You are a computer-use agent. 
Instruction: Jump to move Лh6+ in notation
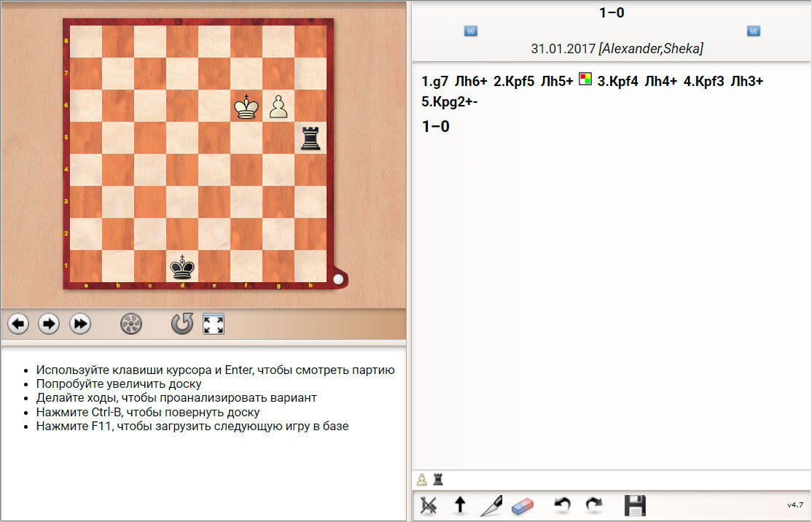click(471, 82)
